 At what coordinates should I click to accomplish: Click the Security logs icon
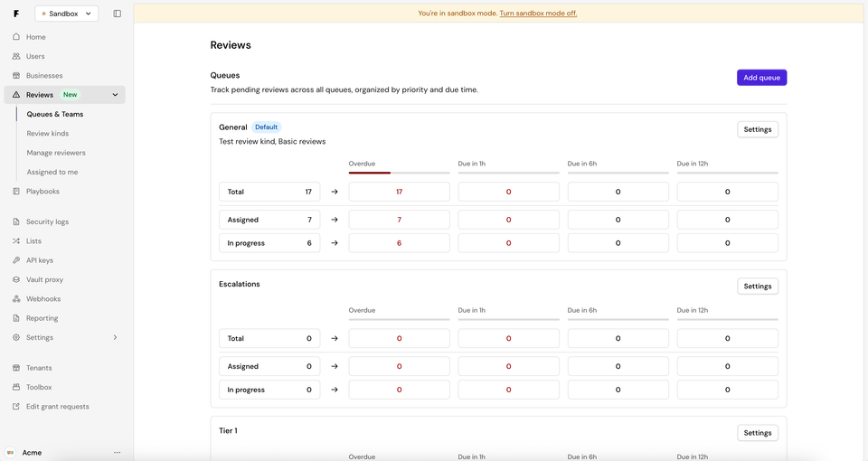16,221
